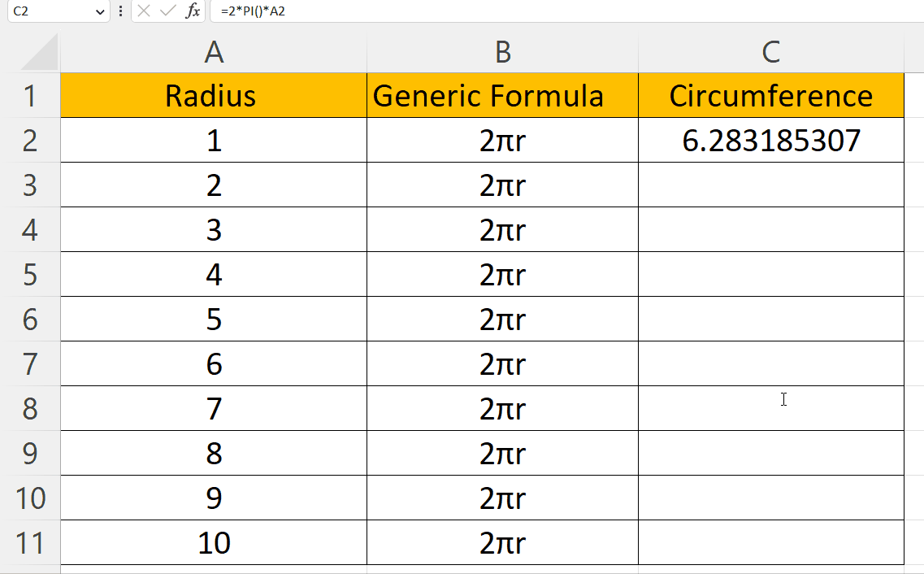Select the cell showing 6.283185307
Viewport: 924px width, 574px height.
point(770,140)
